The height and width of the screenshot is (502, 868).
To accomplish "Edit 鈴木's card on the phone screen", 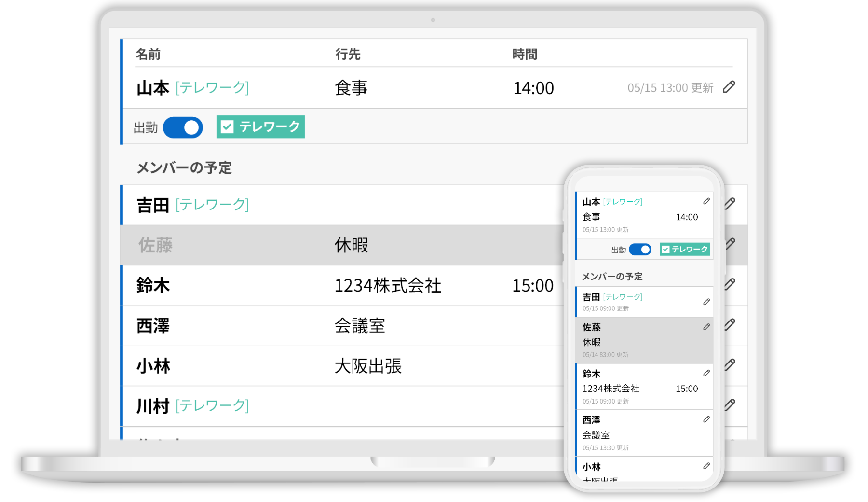I will [x=706, y=373].
